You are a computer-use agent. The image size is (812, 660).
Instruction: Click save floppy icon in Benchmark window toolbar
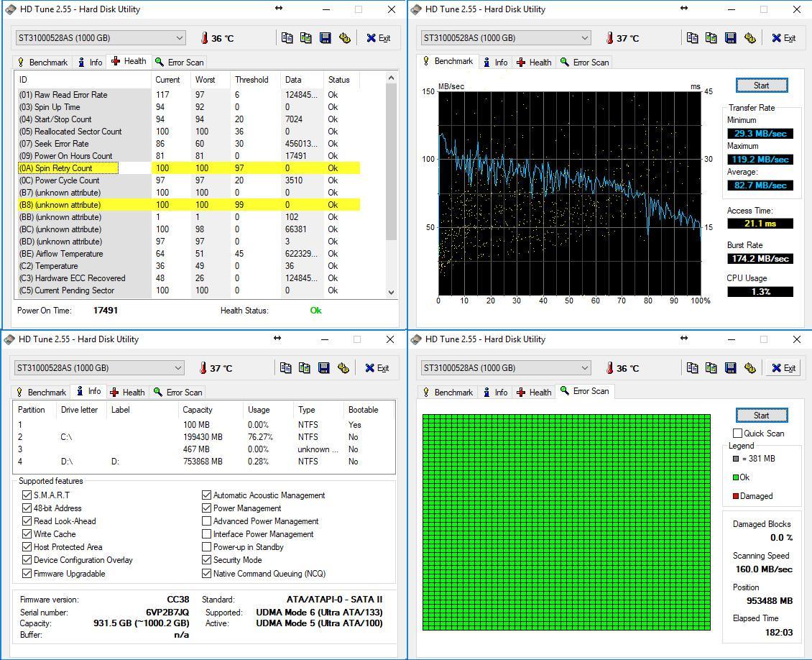730,38
